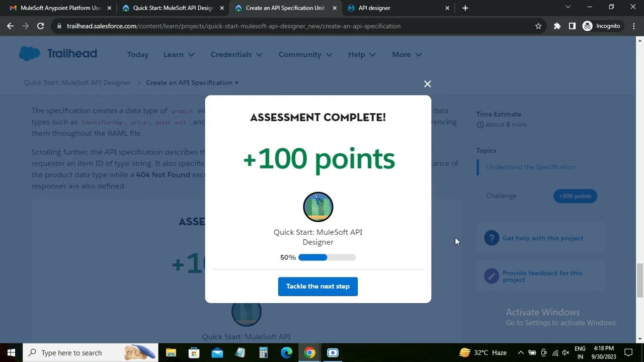Click the ENG IN language indicator
This screenshot has height=362, width=644.
[580, 353]
